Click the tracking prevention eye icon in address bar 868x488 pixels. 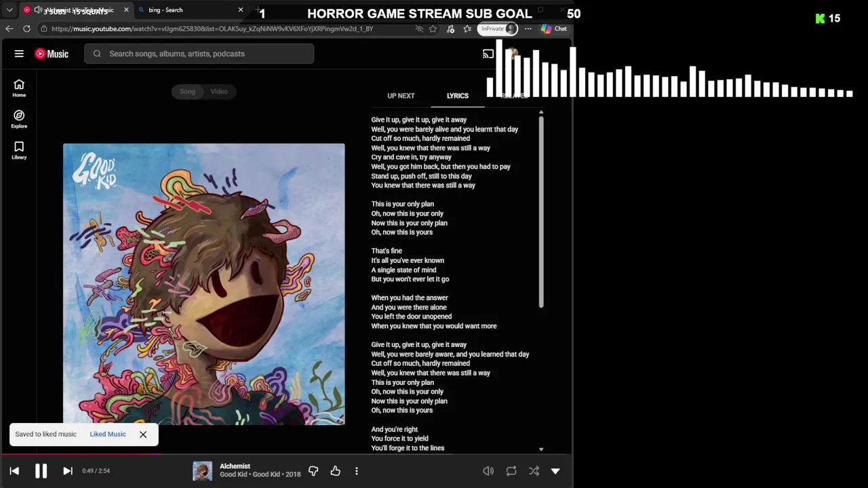pyautogui.click(x=419, y=28)
